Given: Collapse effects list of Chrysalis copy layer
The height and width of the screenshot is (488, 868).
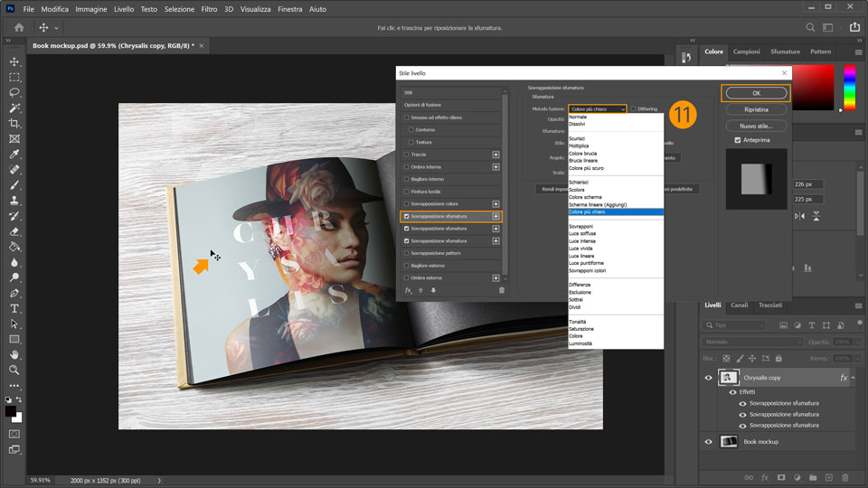Looking at the screenshot, I should tap(853, 378).
